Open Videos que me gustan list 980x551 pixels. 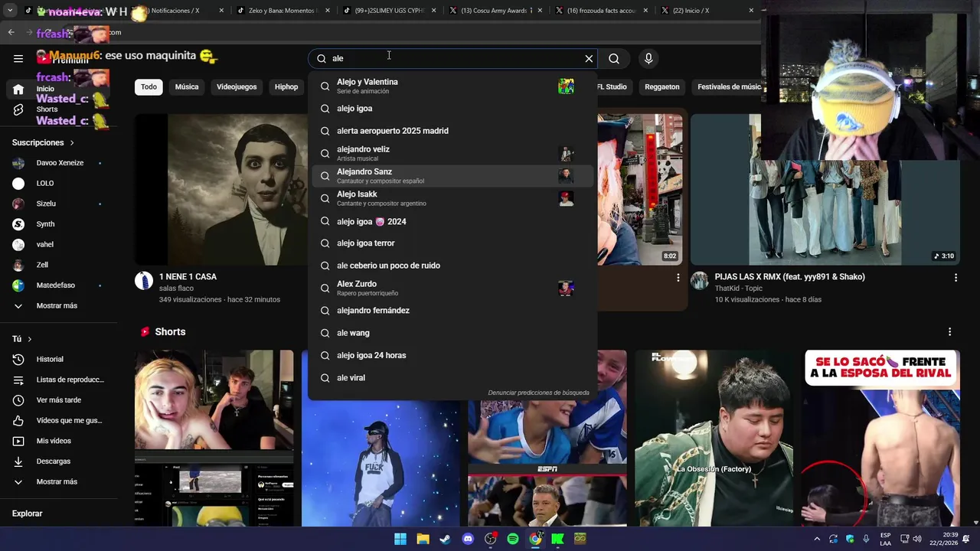[58, 420]
